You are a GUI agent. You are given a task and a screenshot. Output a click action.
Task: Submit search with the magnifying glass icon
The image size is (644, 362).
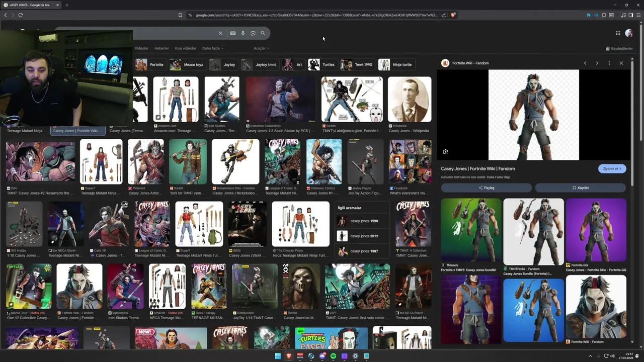[263, 33]
